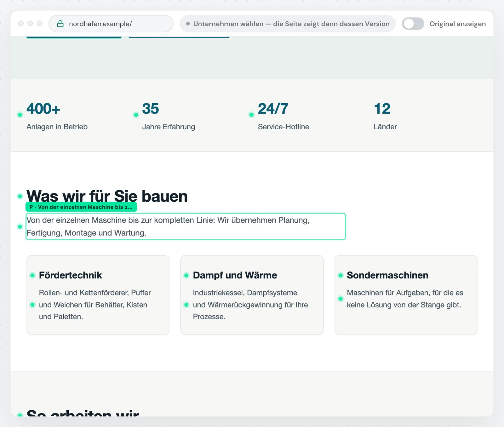Click the Länder label
This screenshot has height=427, width=504.
pyautogui.click(x=385, y=127)
